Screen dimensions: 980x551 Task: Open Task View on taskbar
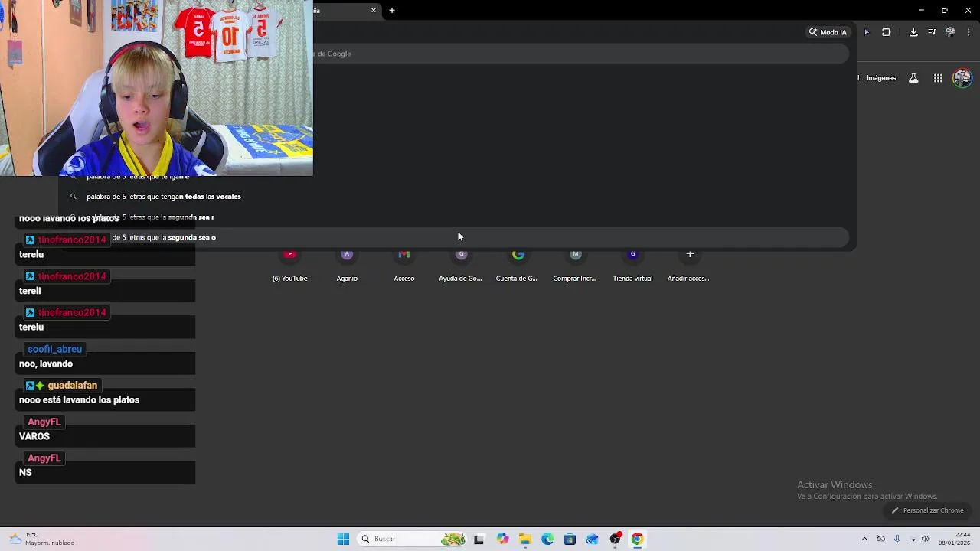pos(479,539)
